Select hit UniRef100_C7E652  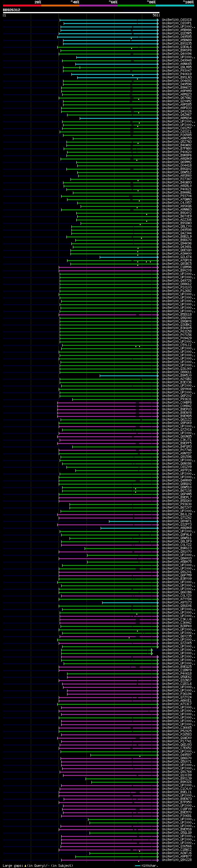(x=177, y=748)
